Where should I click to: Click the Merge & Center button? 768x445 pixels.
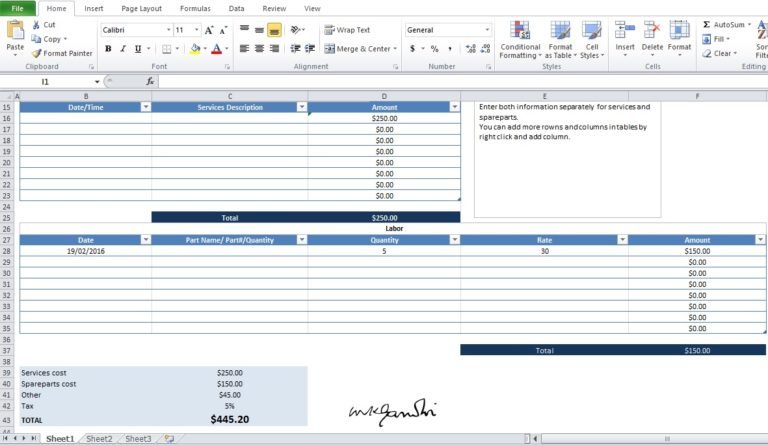(356, 48)
